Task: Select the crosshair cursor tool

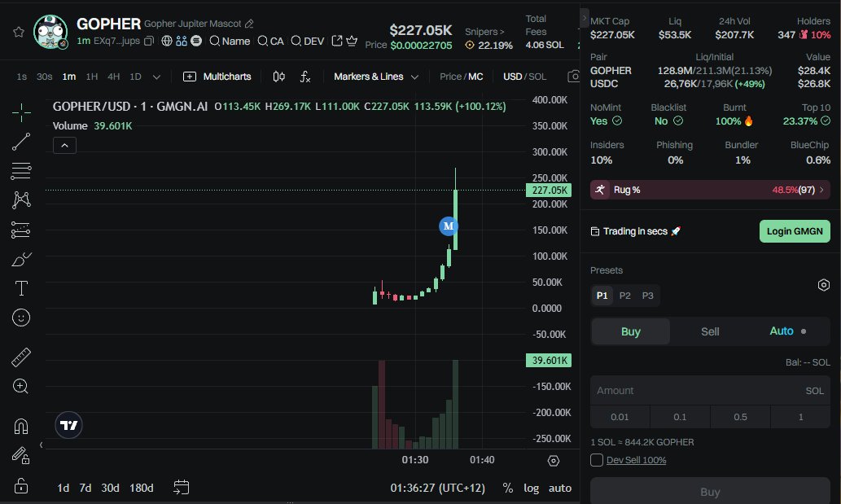Action: point(21,112)
